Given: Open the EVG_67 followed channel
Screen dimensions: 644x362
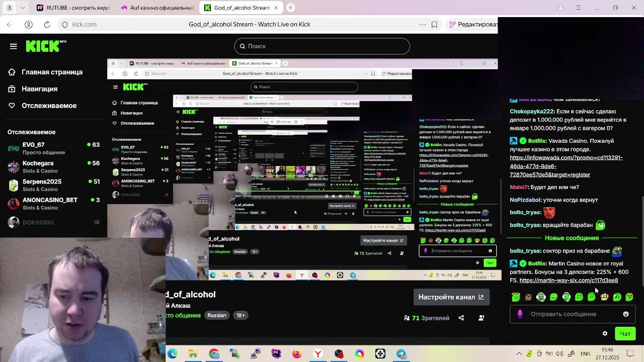Looking at the screenshot, I should pyautogui.click(x=53, y=148).
